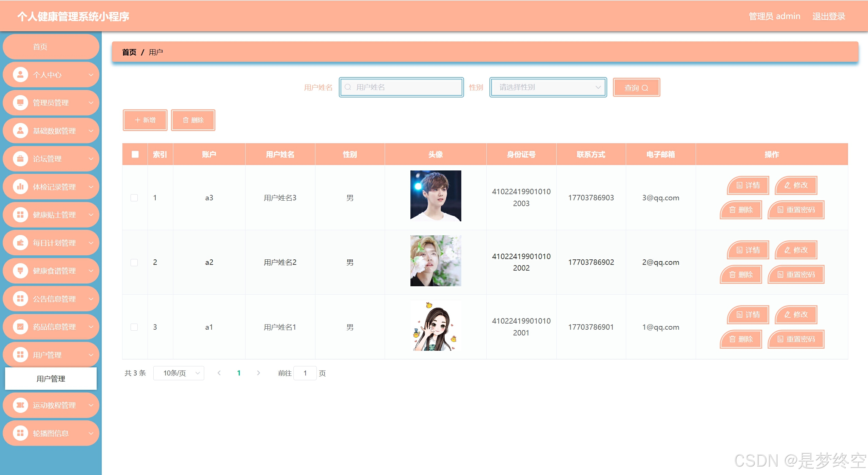Screen dimensions: 868x475
Task: Reset password for user a2
Action: (x=796, y=275)
